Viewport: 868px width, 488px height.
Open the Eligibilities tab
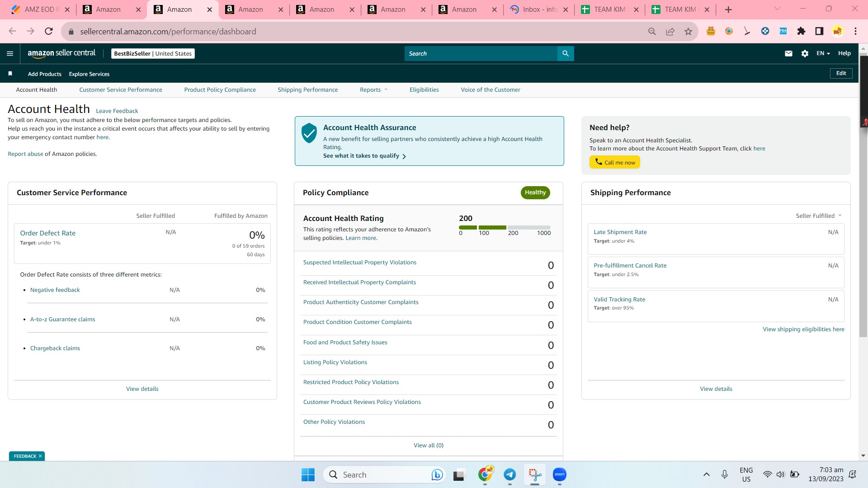tap(424, 89)
